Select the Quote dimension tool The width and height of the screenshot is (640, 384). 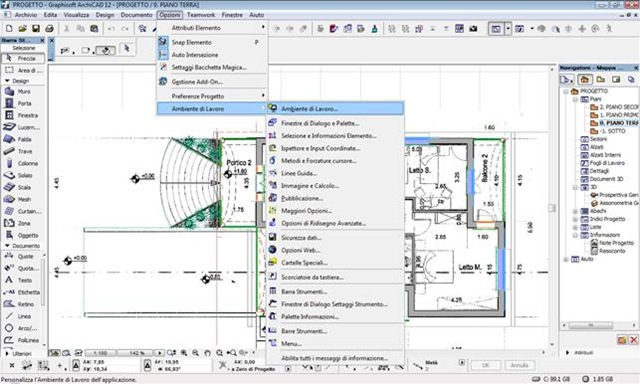point(23,256)
